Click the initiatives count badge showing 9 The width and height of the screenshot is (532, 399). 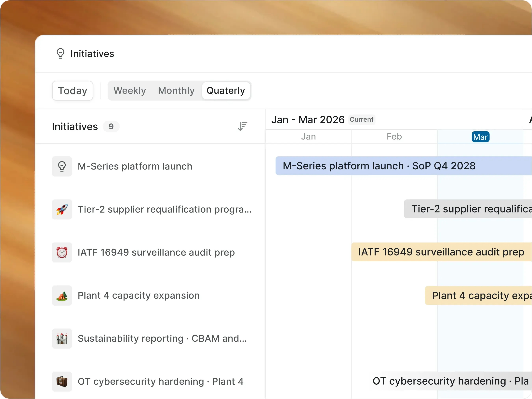111,127
